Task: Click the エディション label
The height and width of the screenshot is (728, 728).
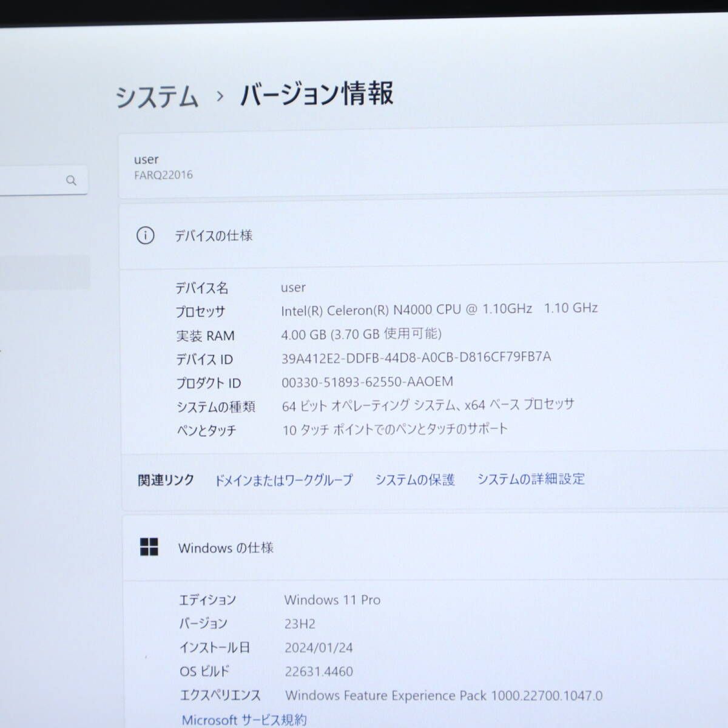Action: point(207,600)
